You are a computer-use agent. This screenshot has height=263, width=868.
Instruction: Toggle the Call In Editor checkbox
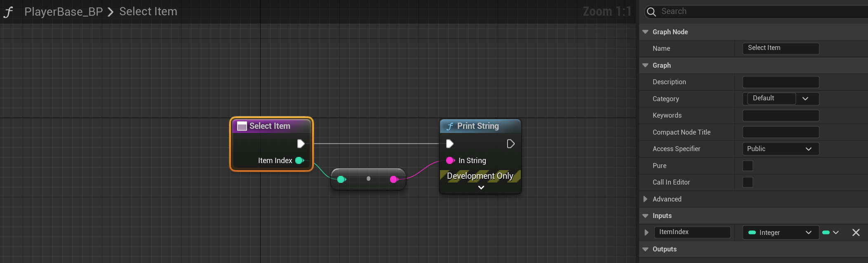click(748, 182)
